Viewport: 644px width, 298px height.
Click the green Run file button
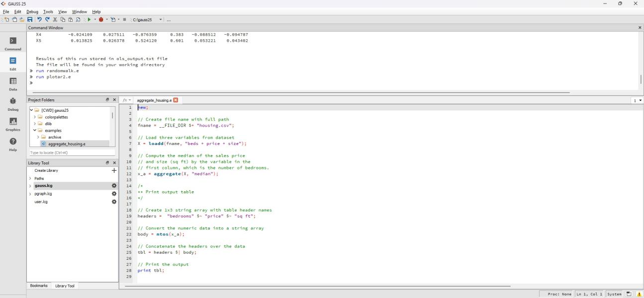pyautogui.click(x=89, y=19)
